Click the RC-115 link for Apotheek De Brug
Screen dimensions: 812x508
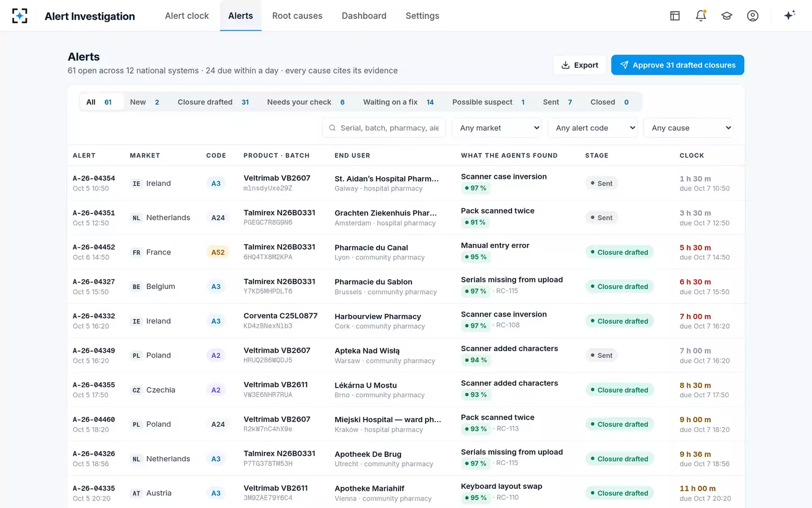(507, 463)
